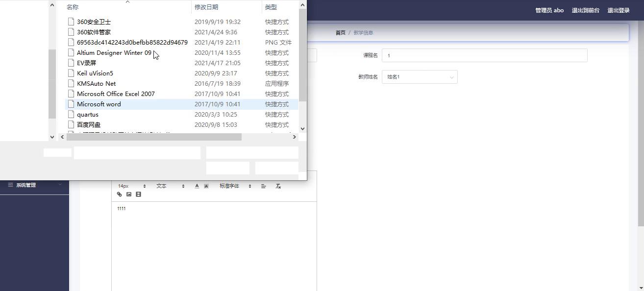Insert a video using the video icon

138,194
